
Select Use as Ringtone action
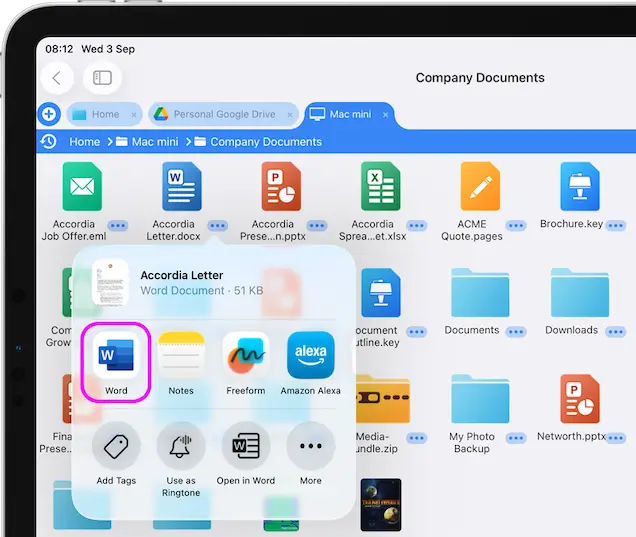point(181,447)
